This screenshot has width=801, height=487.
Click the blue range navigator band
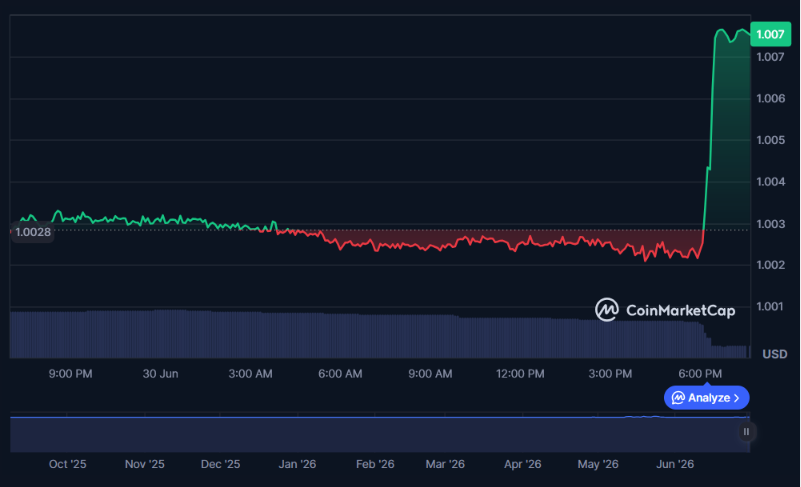380,434
